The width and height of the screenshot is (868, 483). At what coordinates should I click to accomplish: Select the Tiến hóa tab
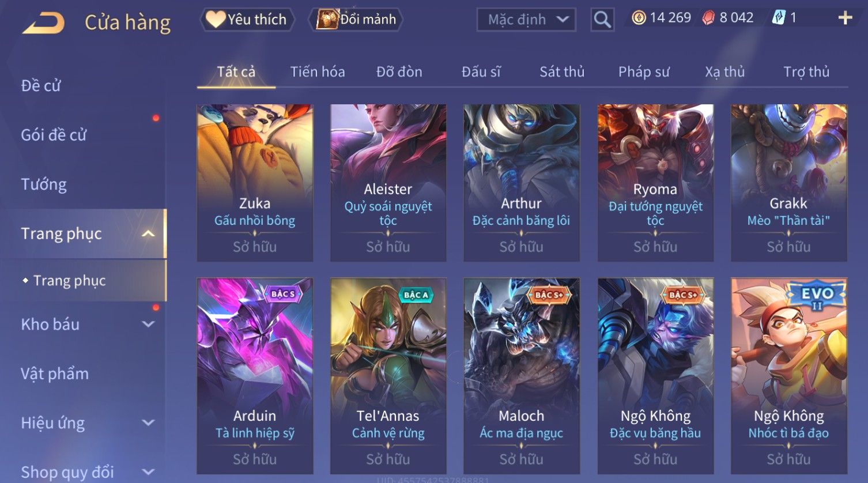tap(318, 71)
